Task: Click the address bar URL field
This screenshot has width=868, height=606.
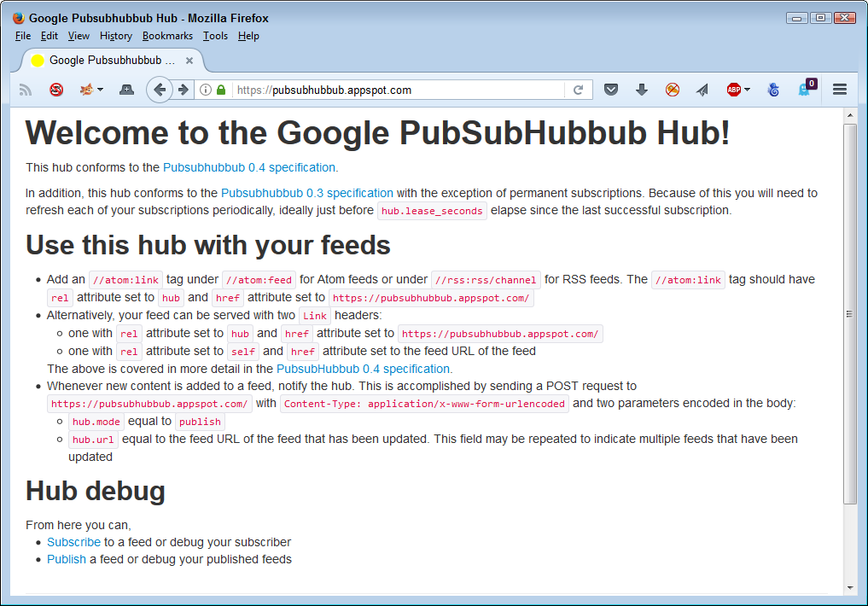Action: pos(398,90)
